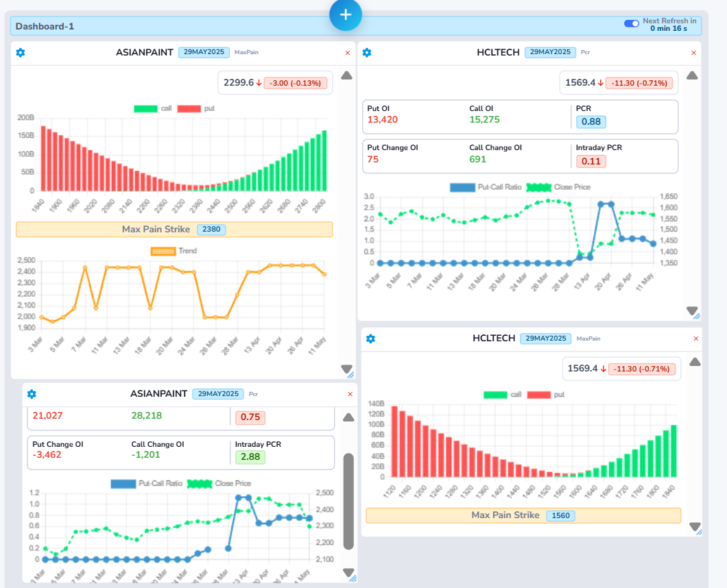Image resolution: width=727 pixels, height=588 pixels.
Task: Toggle the Next Refresh switch
Action: coord(630,23)
